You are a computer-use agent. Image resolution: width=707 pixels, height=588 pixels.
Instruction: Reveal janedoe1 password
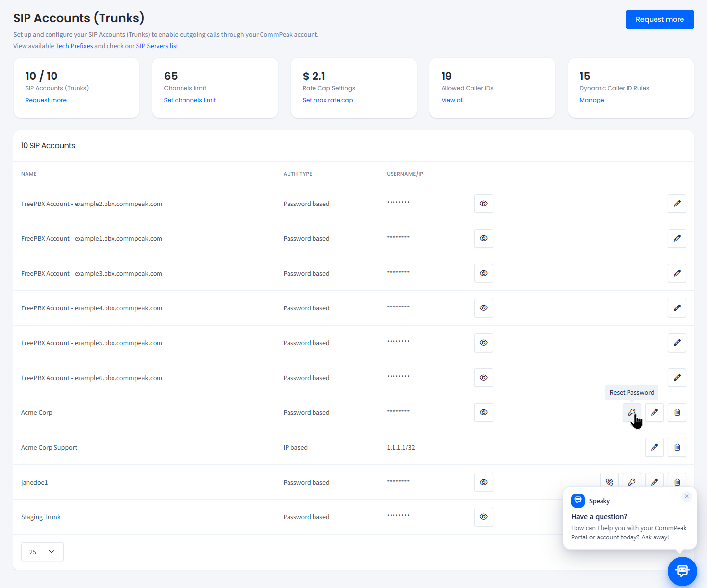click(x=483, y=482)
